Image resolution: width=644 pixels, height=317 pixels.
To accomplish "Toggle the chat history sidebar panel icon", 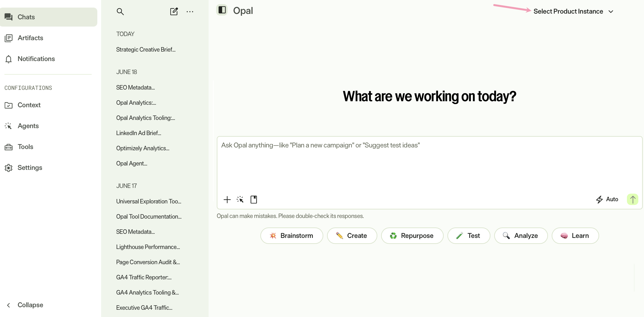I will [x=222, y=10].
